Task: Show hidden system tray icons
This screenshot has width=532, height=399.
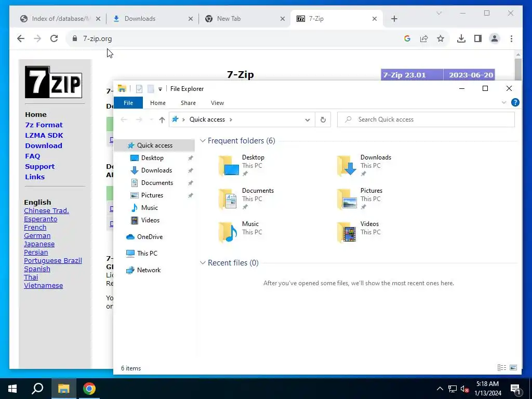Action: pyautogui.click(x=440, y=389)
